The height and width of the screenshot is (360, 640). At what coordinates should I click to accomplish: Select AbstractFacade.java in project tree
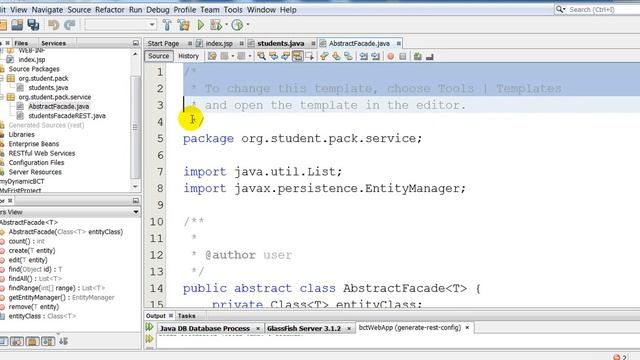[x=58, y=107]
